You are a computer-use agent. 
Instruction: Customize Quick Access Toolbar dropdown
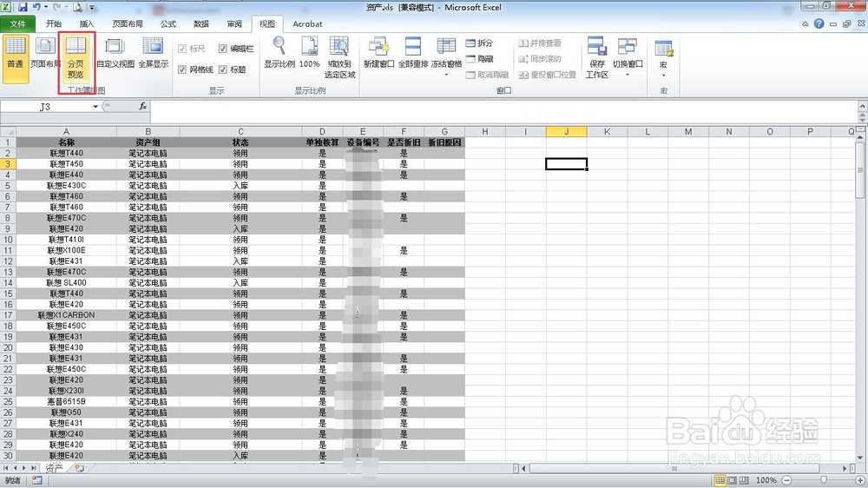pos(92,8)
